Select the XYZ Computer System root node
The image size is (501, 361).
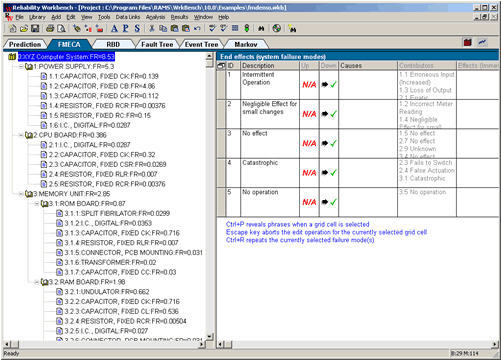66,57
